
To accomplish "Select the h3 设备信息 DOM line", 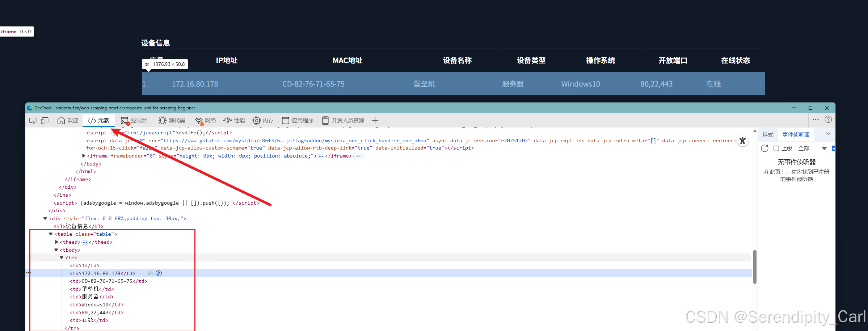I will (x=79, y=226).
